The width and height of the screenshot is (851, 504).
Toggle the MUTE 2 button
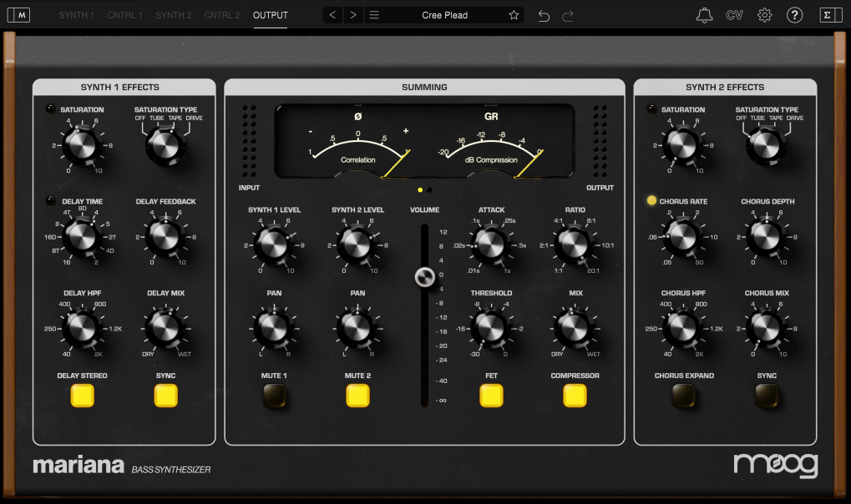357,396
